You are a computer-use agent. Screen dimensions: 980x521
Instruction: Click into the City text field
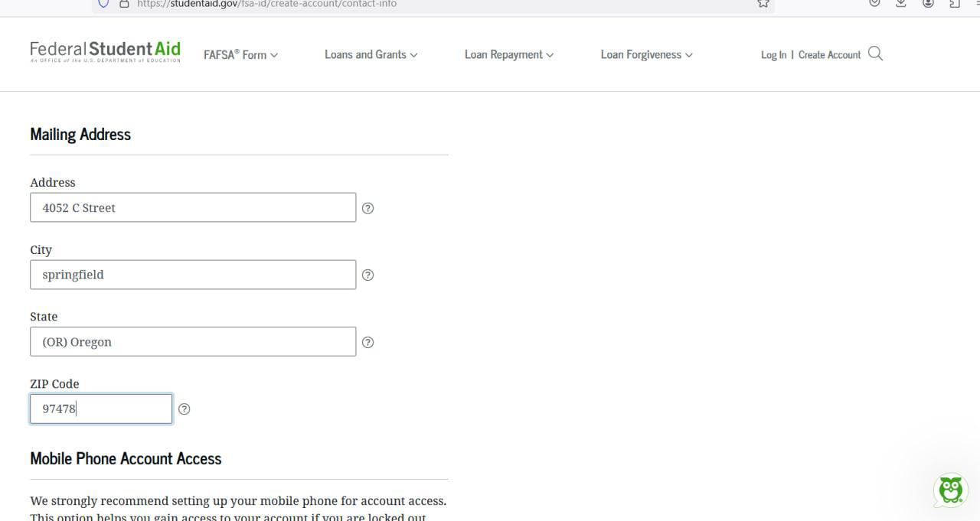(193, 275)
